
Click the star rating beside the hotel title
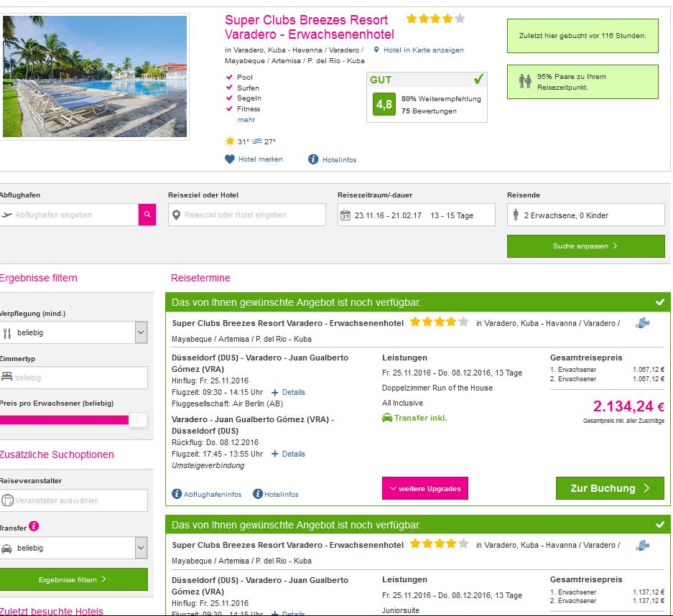click(x=435, y=19)
